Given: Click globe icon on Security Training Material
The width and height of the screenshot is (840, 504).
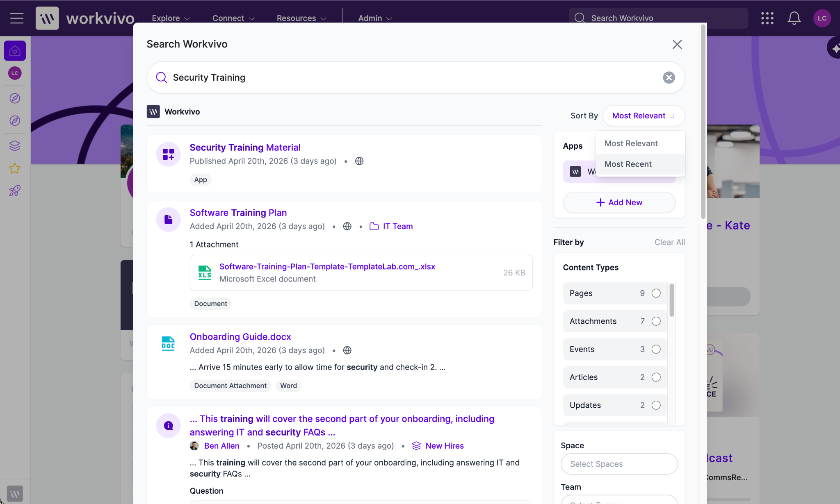Looking at the screenshot, I should [x=359, y=161].
